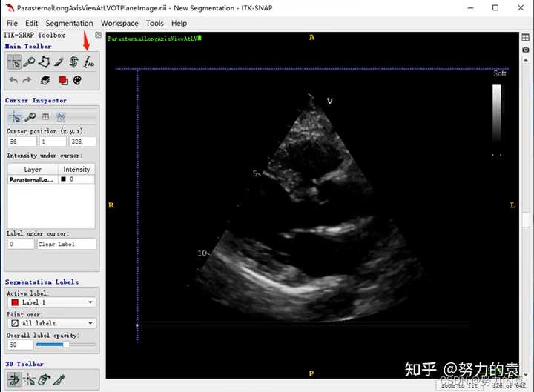Toggle the view layout icon at top right
This screenshot has width=534, height=392.
[526, 38]
